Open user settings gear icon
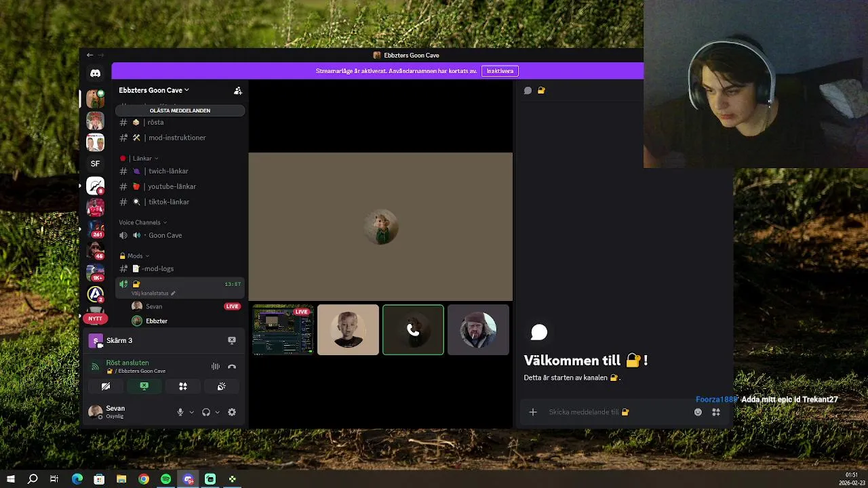This screenshot has width=868, height=488. pyautogui.click(x=232, y=412)
